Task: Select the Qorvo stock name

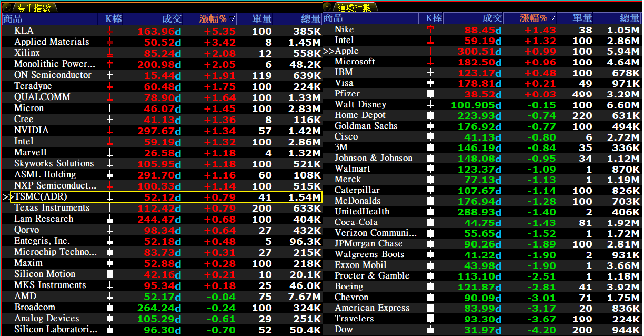Action: pyautogui.click(x=27, y=230)
